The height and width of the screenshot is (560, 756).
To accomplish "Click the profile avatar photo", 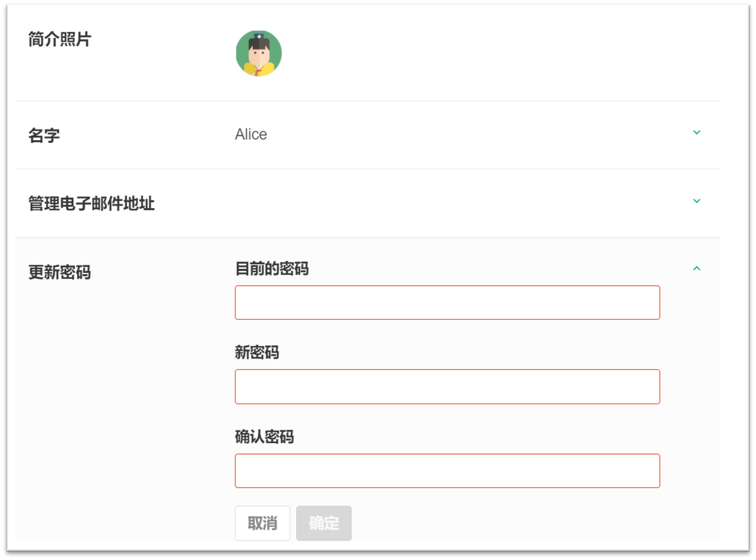I will click(x=258, y=53).
